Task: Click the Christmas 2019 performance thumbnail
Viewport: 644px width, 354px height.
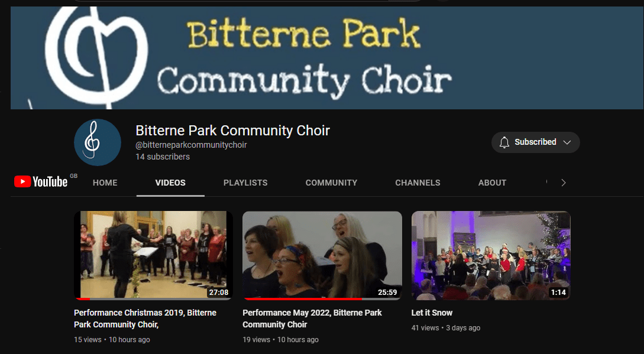Action: tap(153, 255)
